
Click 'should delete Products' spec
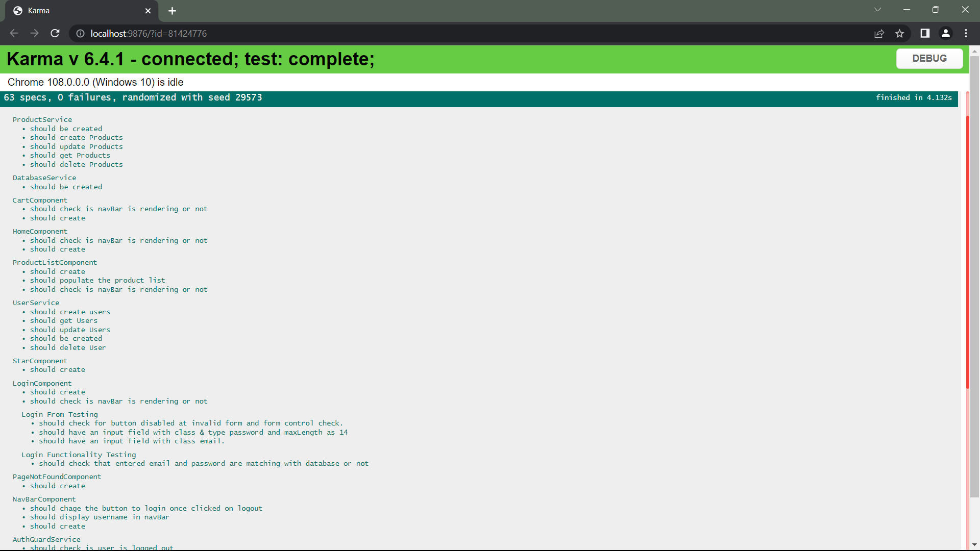point(76,164)
